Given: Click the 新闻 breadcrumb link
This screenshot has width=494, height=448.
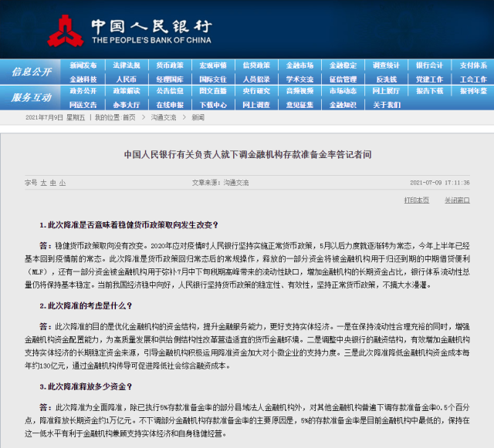Looking at the screenshot, I should point(198,117).
